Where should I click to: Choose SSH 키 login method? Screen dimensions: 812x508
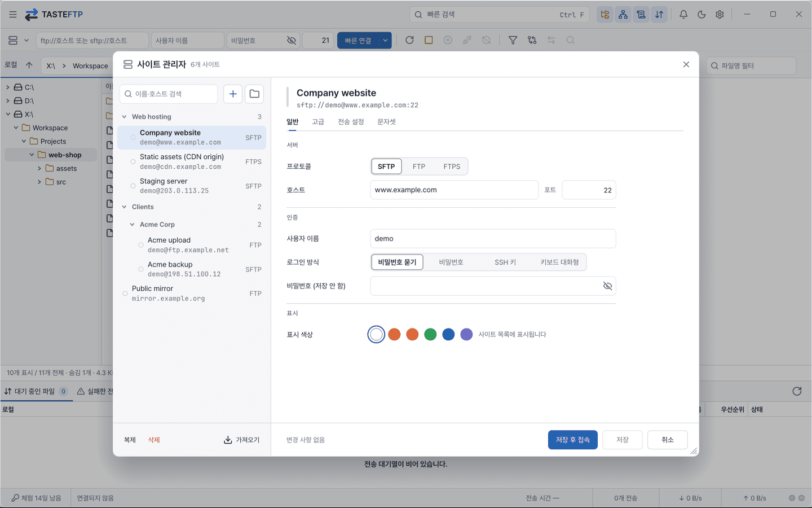pos(505,262)
